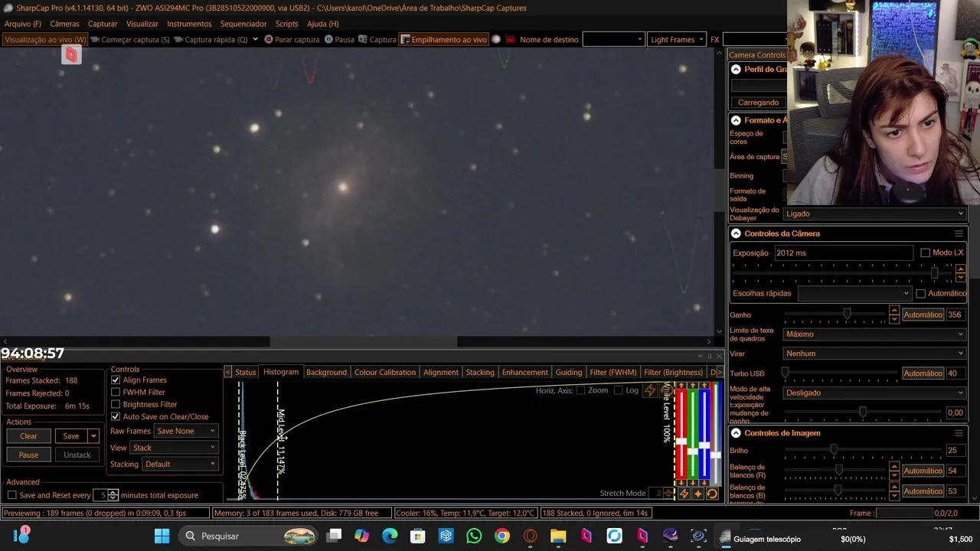
Task: Check the Modo LX checkbox
Action: tap(925, 253)
